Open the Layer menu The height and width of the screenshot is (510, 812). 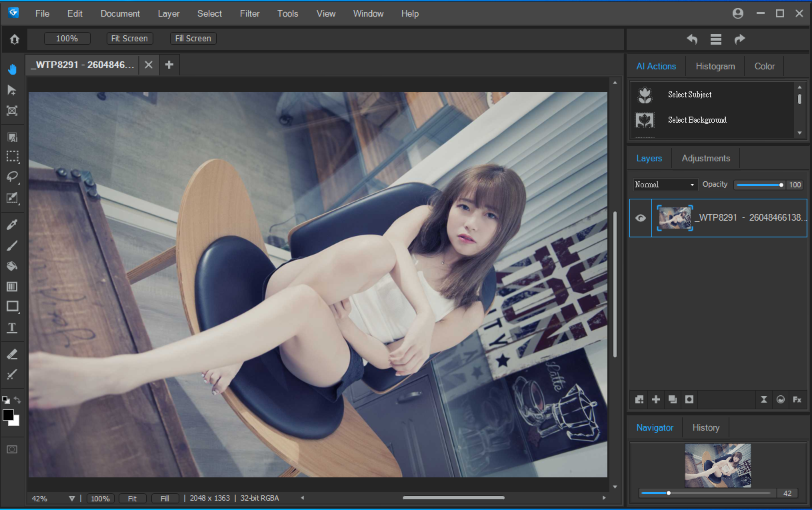(x=169, y=13)
